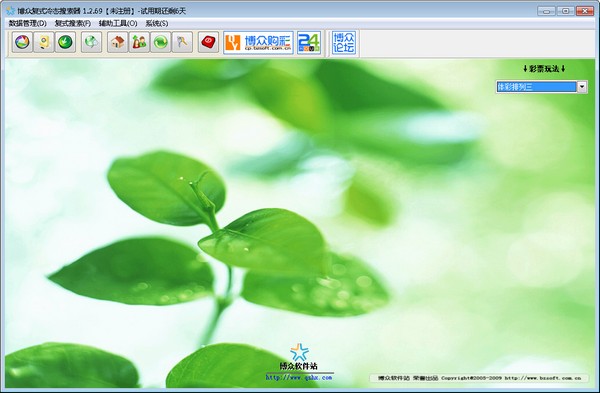Close the application window
Screen dimensions: 600x393
click(585, 11)
